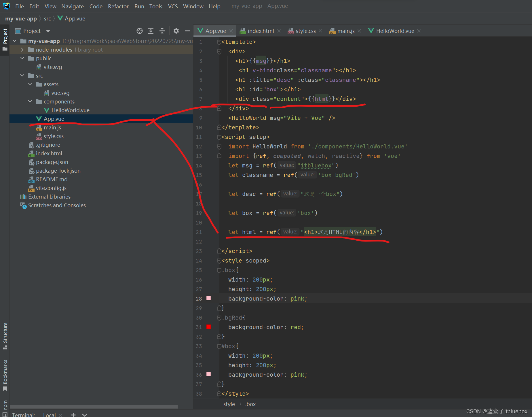Select vite.svg in the project tree
Viewport: 532px width, 417px height.
(x=53, y=67)
